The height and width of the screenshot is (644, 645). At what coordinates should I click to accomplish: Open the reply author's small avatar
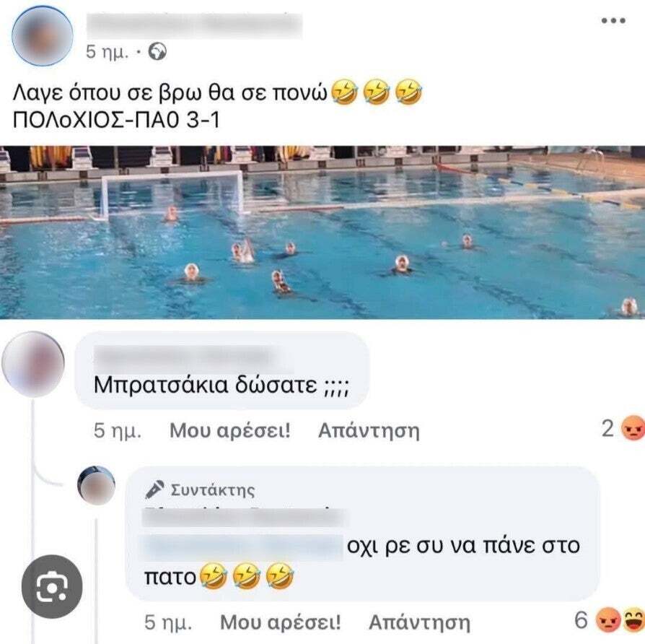point(96,485)
